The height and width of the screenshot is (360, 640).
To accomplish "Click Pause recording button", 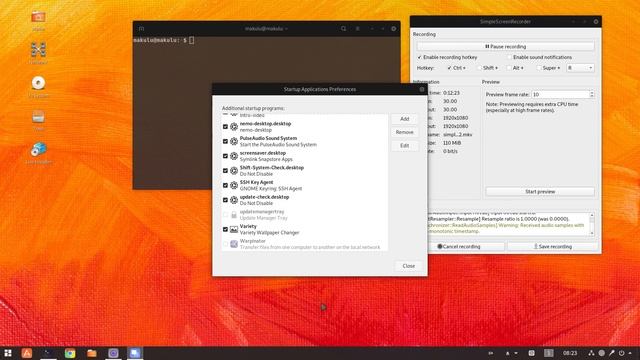I will tap(505, 47).
